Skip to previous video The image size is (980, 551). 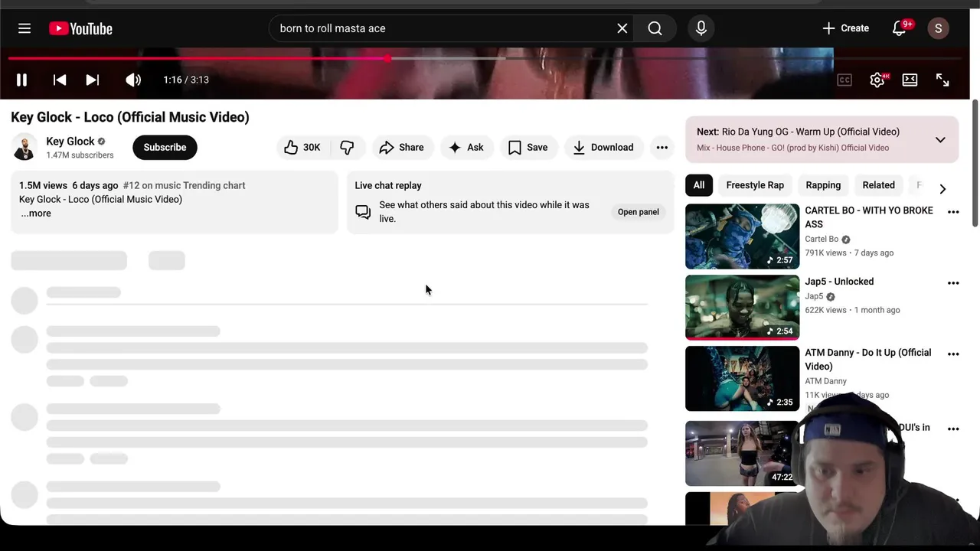point(59,80)
